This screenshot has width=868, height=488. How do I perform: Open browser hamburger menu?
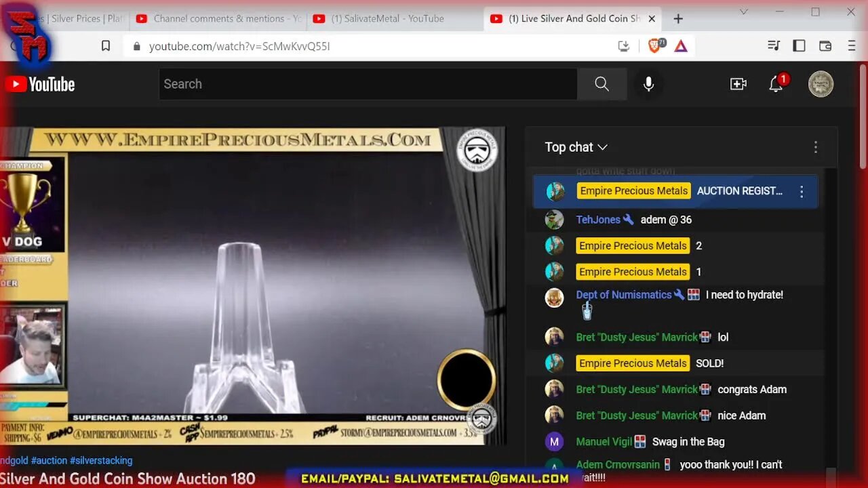tap(852, 46)
